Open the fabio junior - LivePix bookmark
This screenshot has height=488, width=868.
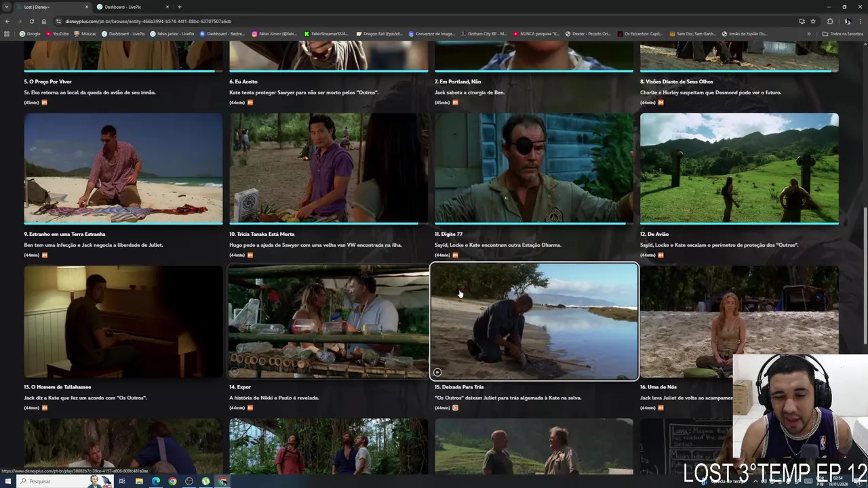coord(172,33)
